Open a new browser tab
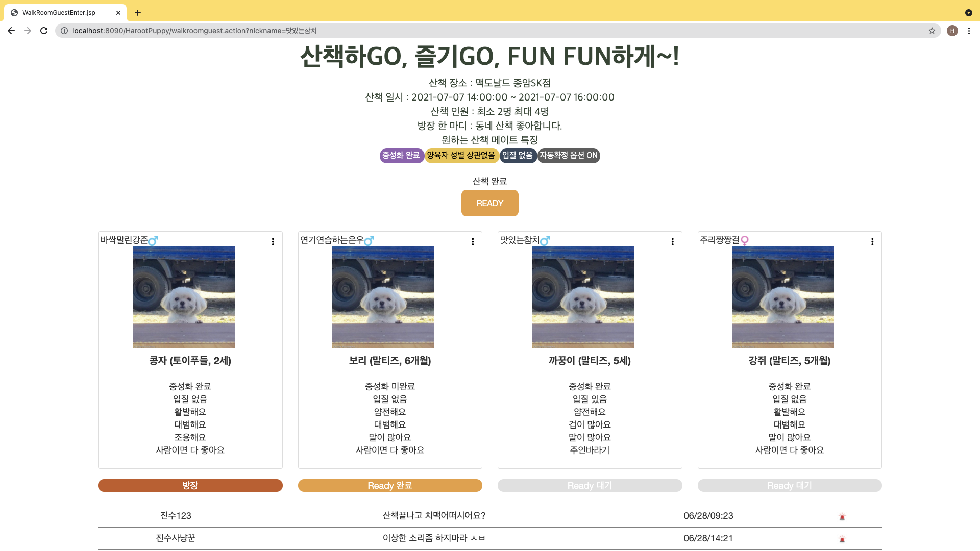 (138, 13)
